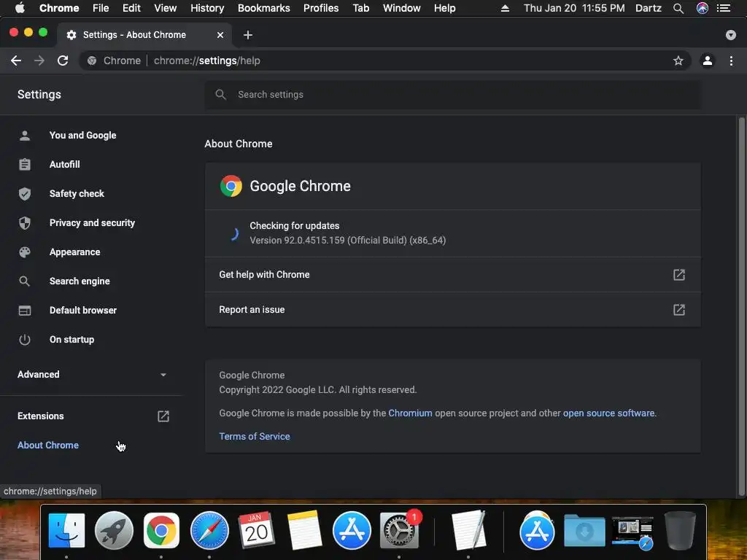Click the Safety check shield icon
This screenshot has height=560, width=747.
pos(25,193)
